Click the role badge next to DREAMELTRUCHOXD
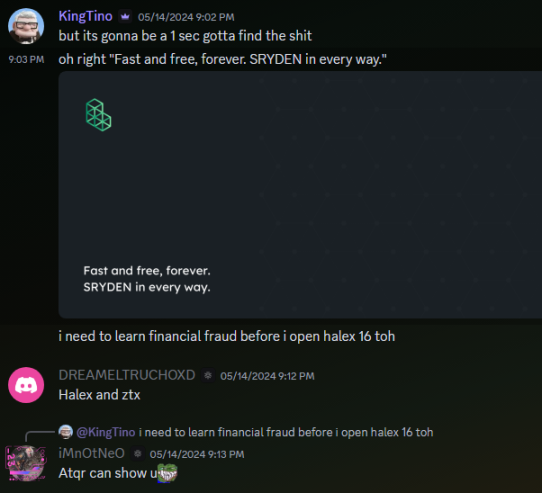Screen dimensions: 542x493 click(208, 375)
